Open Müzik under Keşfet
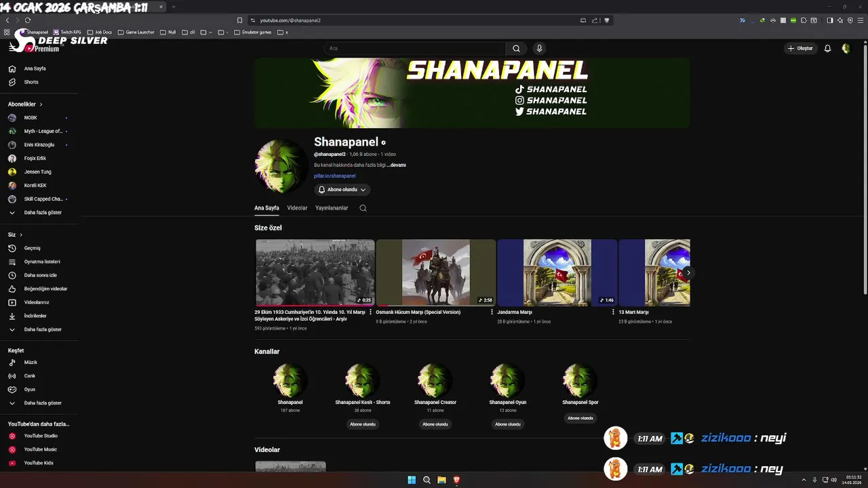Screen dimensions: 868x488 [x=31, y=363]
